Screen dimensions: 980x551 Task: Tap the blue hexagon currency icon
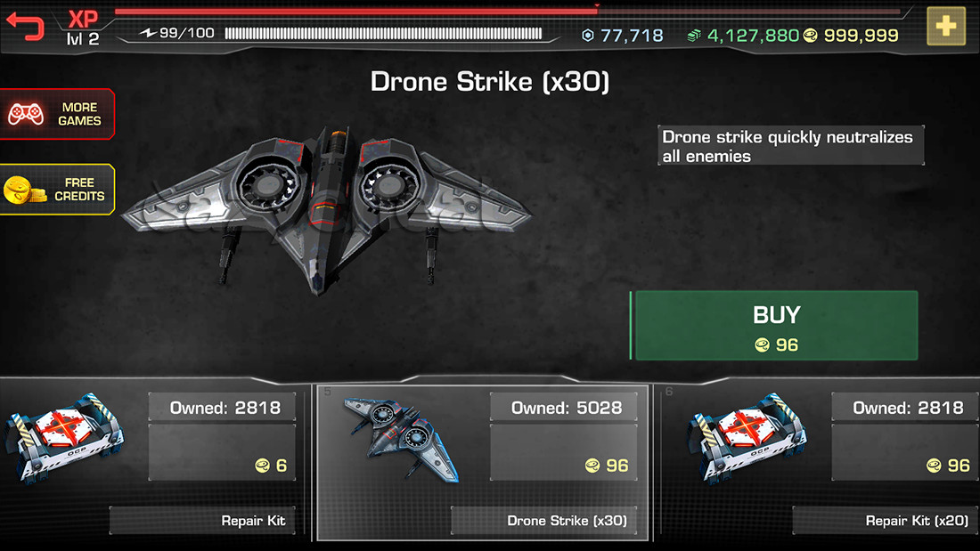pos(587,36)
